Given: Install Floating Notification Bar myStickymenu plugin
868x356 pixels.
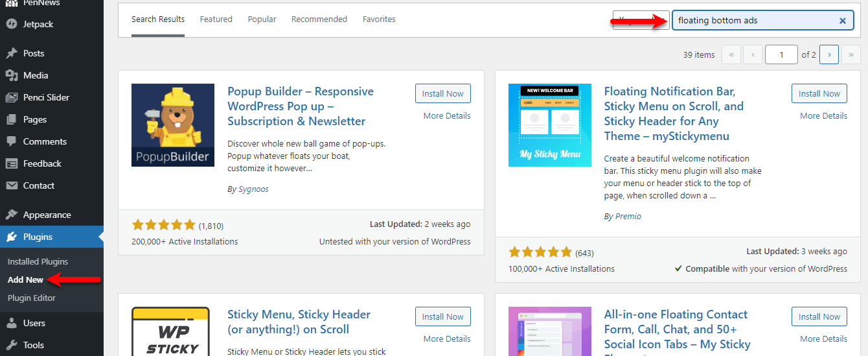Looking at the screenshot, I should click(819, 93).
